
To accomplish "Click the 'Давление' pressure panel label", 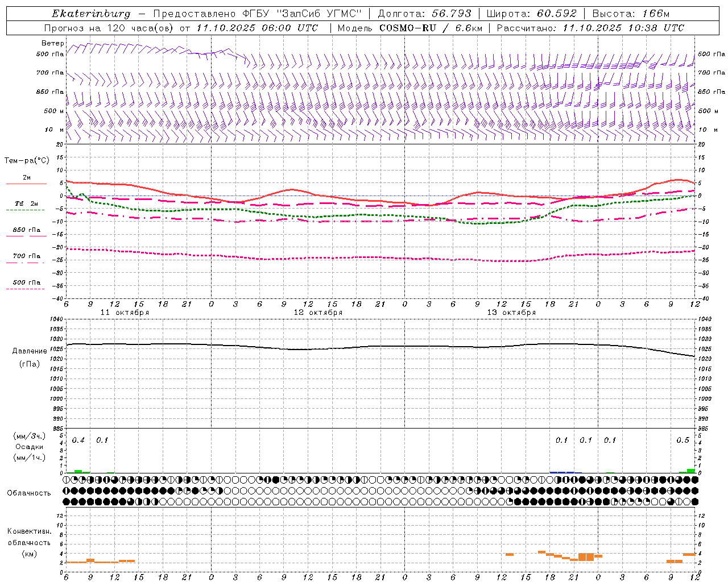I will (30, 351).
